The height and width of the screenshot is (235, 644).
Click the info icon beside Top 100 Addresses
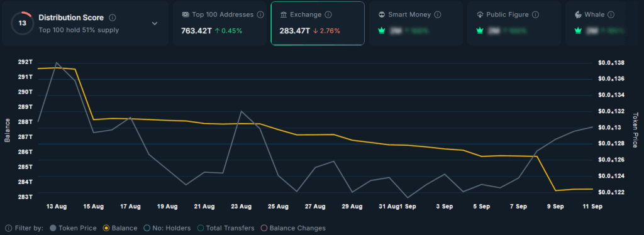click(x=260, y=14)
